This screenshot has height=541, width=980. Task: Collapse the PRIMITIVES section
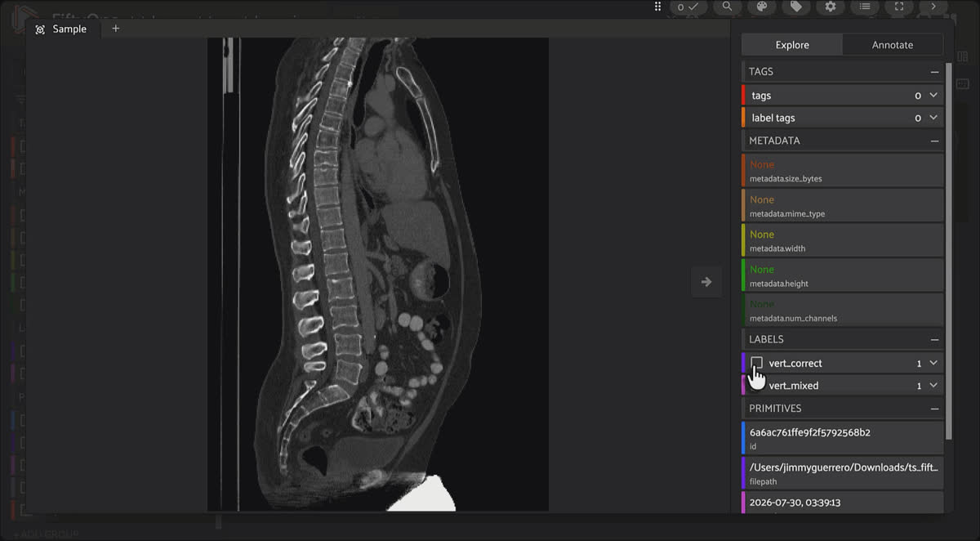point(934,409)
